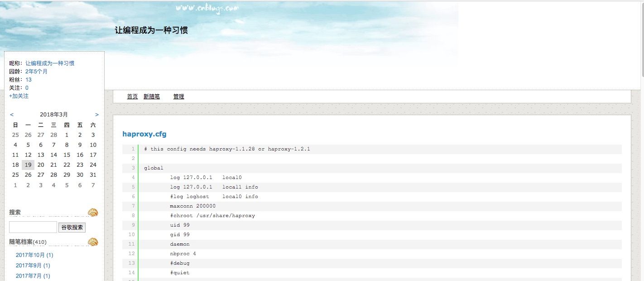
Task: Open the 管理 page
Action: [178, 97]
